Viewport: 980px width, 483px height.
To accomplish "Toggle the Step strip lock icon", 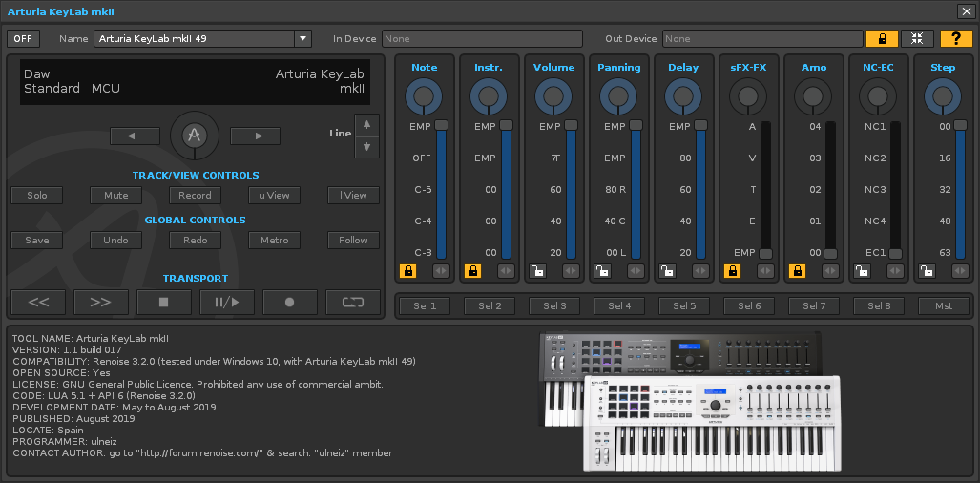I will click(928, 271).
